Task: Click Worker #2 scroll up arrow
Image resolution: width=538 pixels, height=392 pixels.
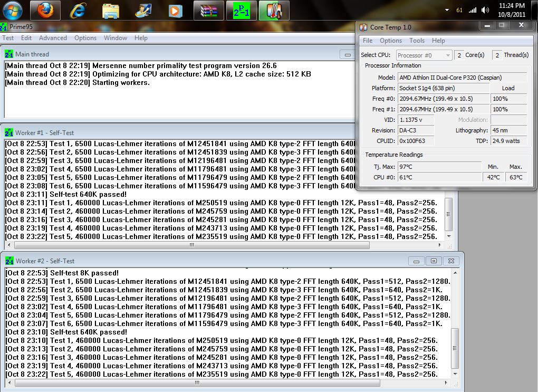Action: point(455,273)
